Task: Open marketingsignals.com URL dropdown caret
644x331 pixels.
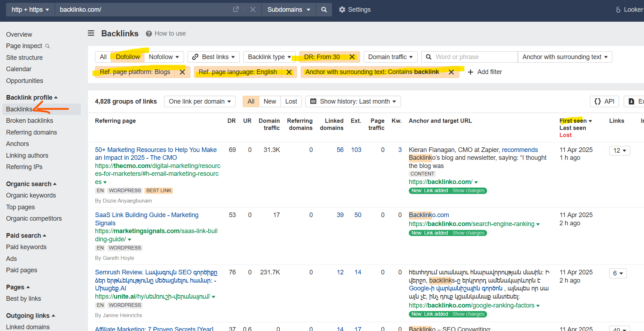Action: pos(130,240)
